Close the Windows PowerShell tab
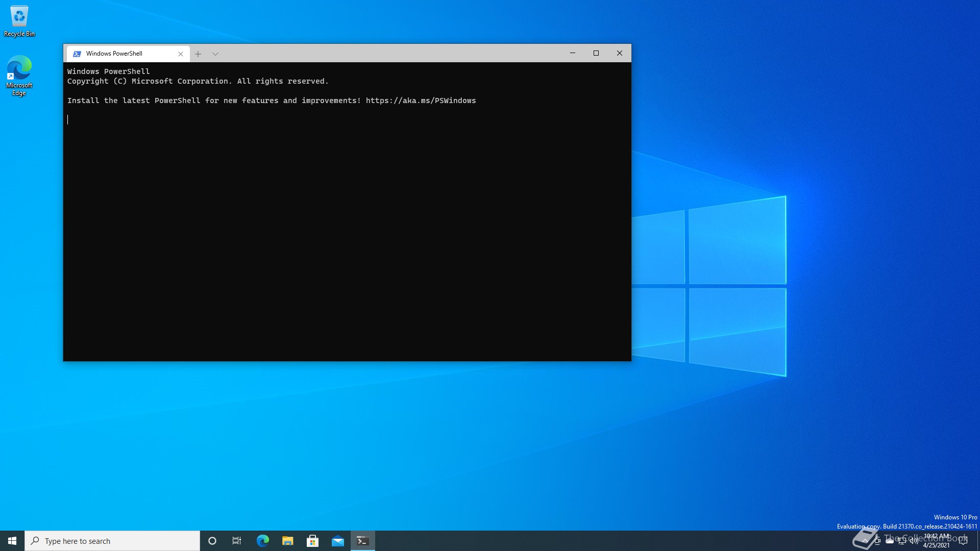Image resolution: width=980 pixels, height=551 pixels. coord(181,54)
